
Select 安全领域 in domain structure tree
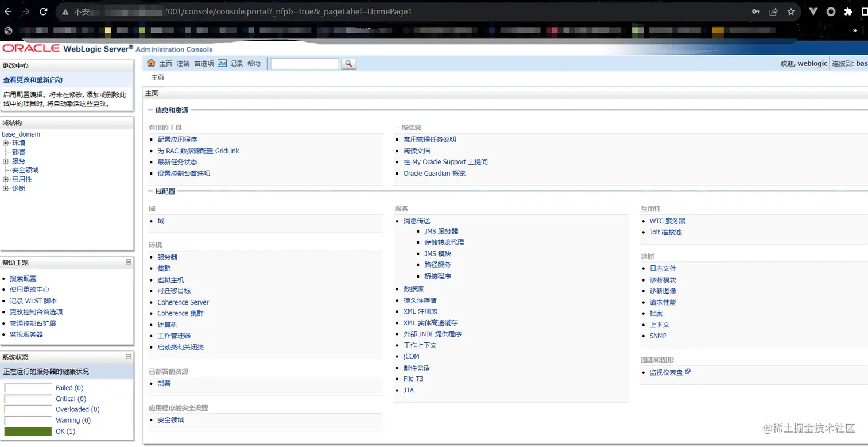pos(25,170)
